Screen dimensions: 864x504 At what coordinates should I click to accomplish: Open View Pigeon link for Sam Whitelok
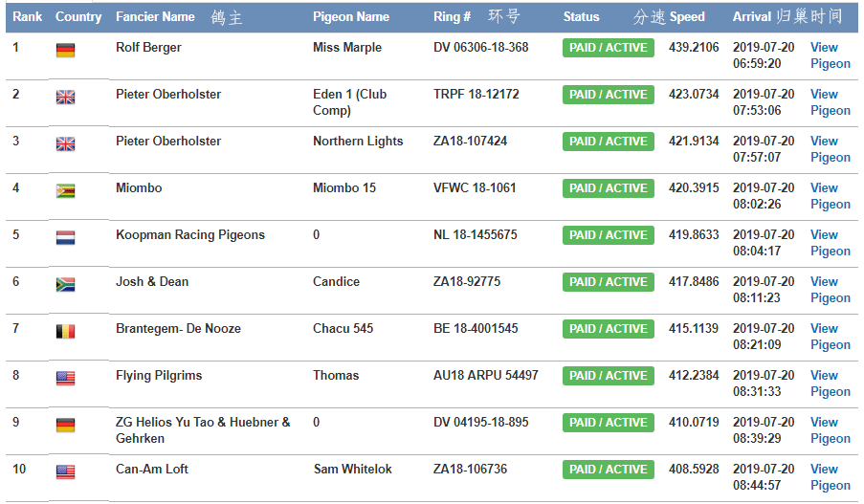click(x=829, y=477)
